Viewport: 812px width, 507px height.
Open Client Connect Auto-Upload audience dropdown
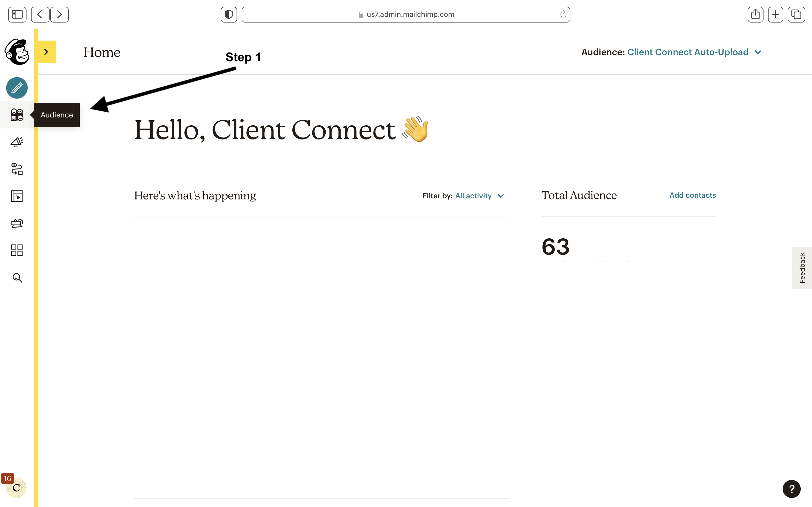click(x=694, y=52)
